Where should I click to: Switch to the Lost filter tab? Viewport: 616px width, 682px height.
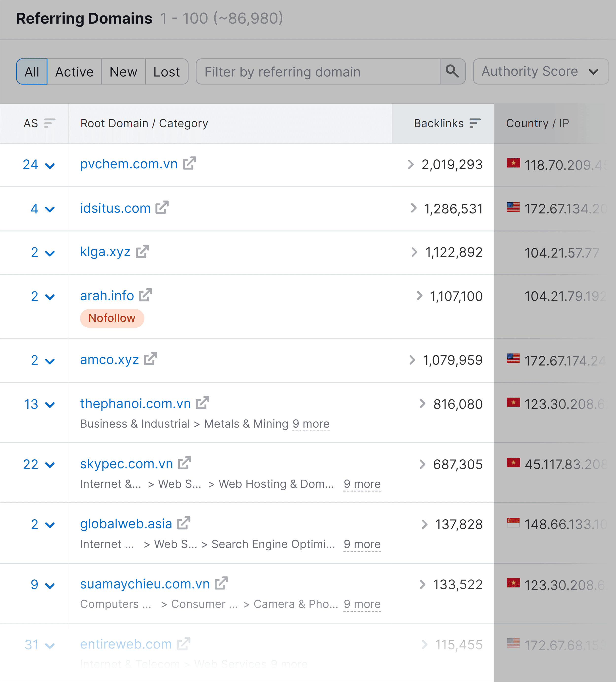[x=166, y=71]
